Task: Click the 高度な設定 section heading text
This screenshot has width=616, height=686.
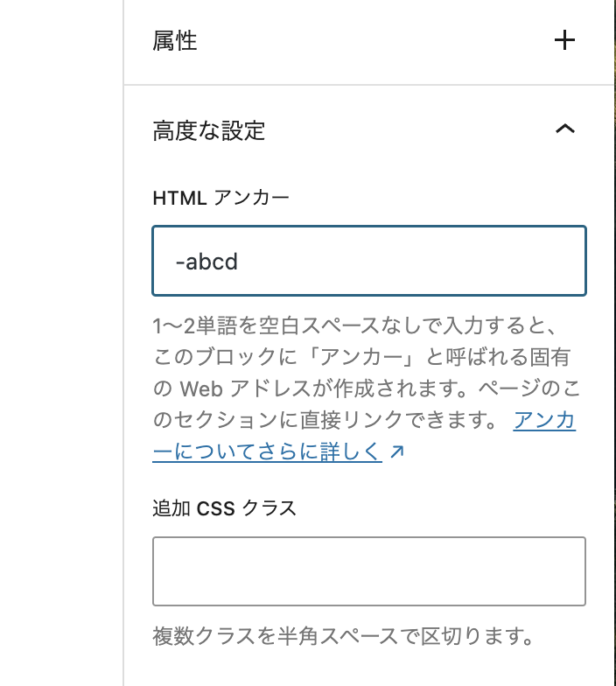Action: (209, 130)
